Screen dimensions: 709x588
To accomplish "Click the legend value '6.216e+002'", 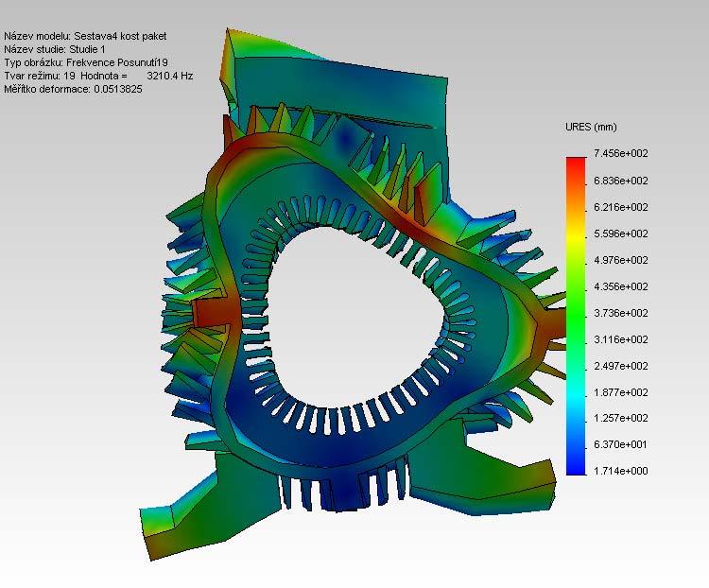I will (621, 207).
